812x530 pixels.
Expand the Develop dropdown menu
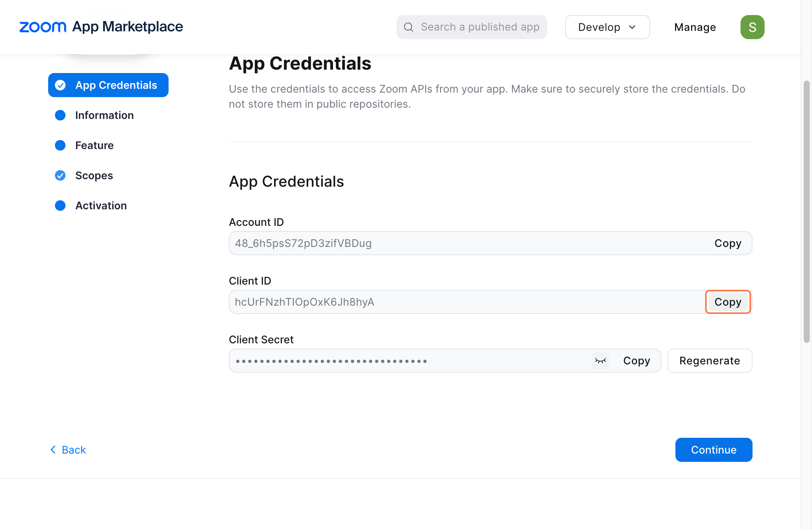pyautogui.click(x=607, y=27)
